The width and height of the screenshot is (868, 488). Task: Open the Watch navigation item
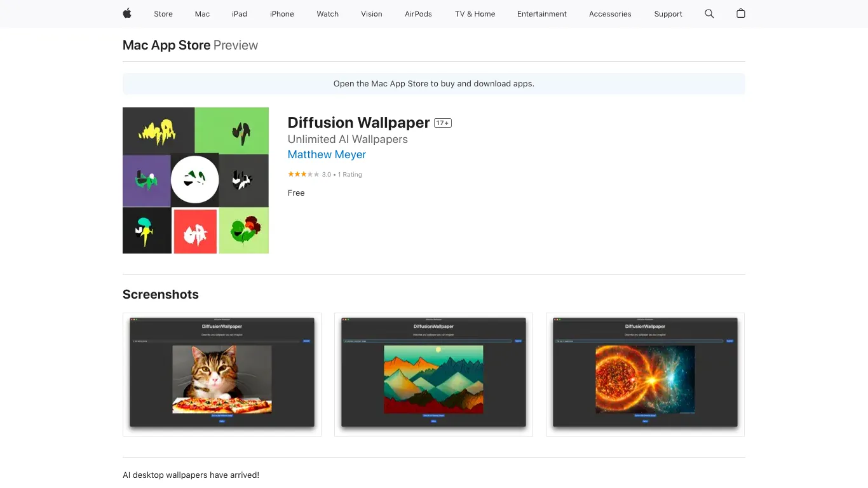point(328,14)
